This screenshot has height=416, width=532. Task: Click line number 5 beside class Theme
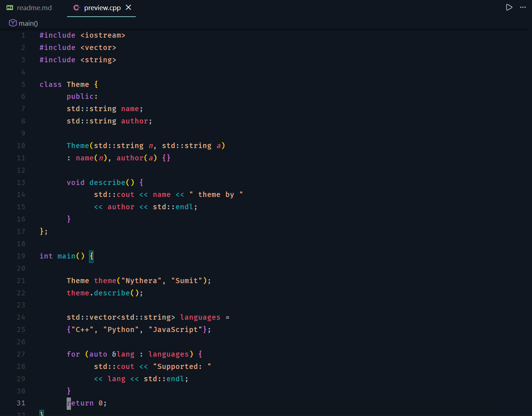(x=23, y=84)
